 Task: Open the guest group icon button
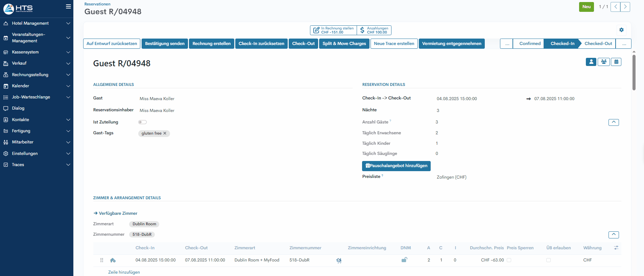(603, 62)
